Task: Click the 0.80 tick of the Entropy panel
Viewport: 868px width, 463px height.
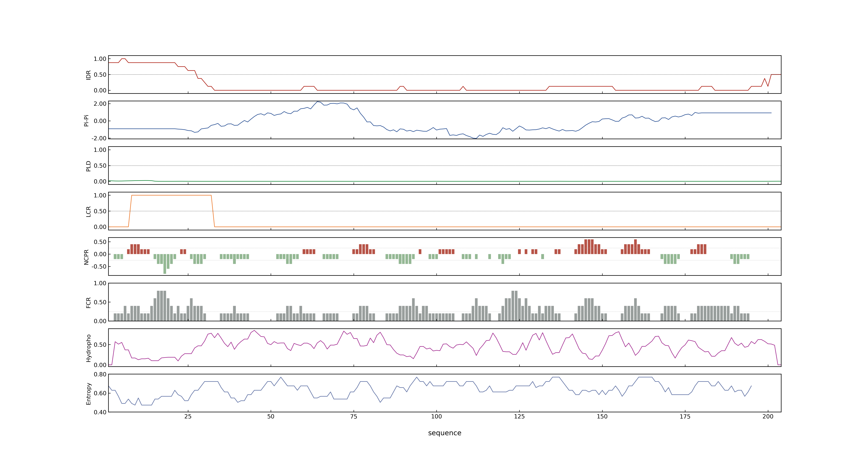Action: click(100, 374)
